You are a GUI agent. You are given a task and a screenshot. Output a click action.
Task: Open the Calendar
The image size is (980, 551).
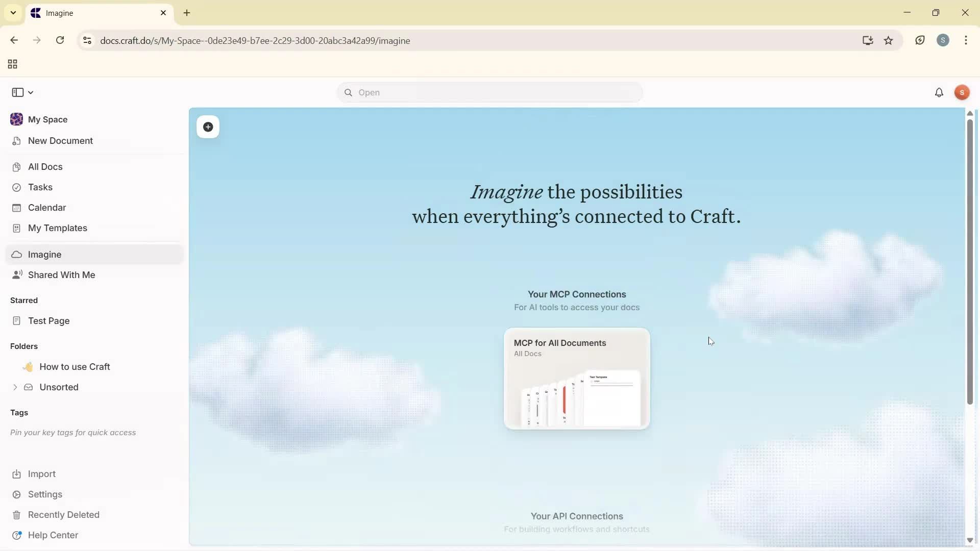[46, 208]
